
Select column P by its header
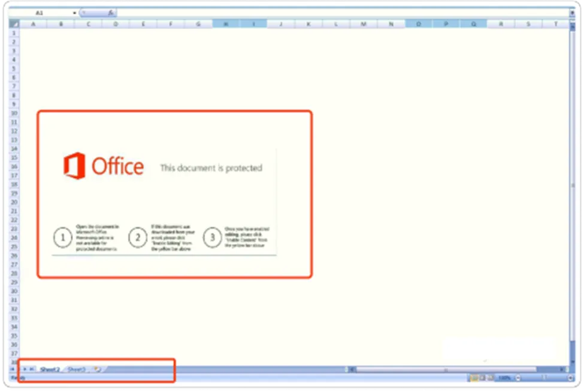pyautogui.click(x=446, y=24)
